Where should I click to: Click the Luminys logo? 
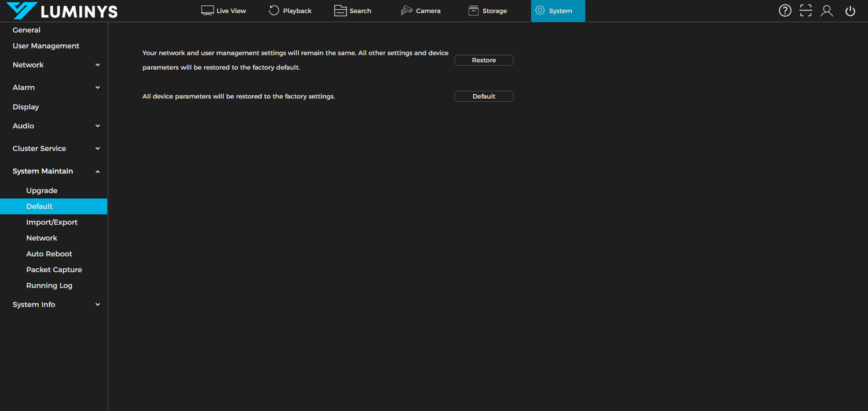tap(62, 10)
